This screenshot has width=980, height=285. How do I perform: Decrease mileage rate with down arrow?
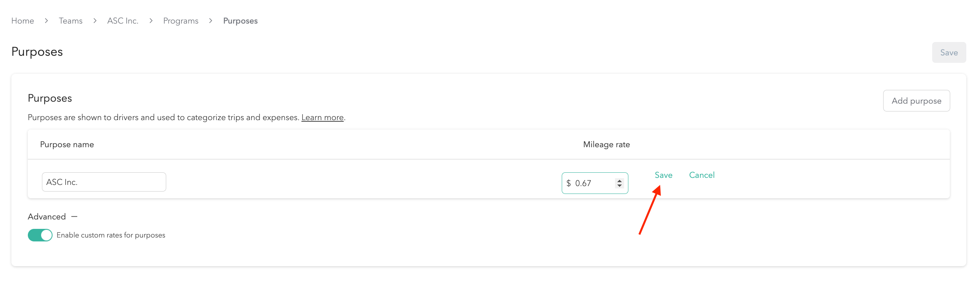point(619,186)
